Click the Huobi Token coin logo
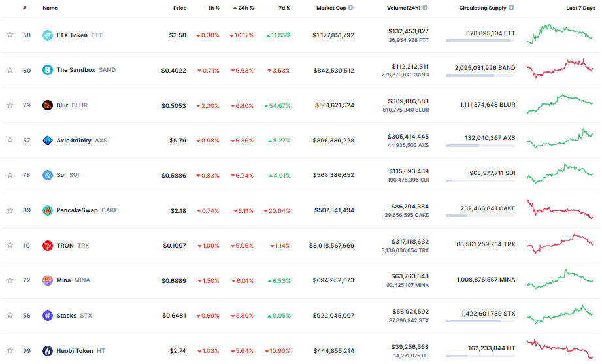602x364 pixels. (47, 350)
